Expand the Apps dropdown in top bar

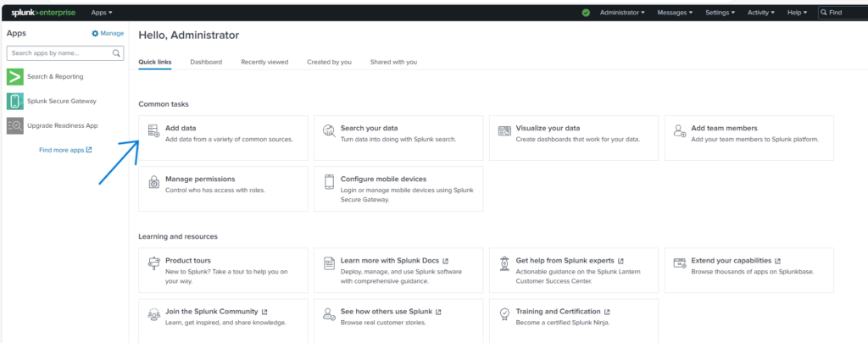pos(102,13)
